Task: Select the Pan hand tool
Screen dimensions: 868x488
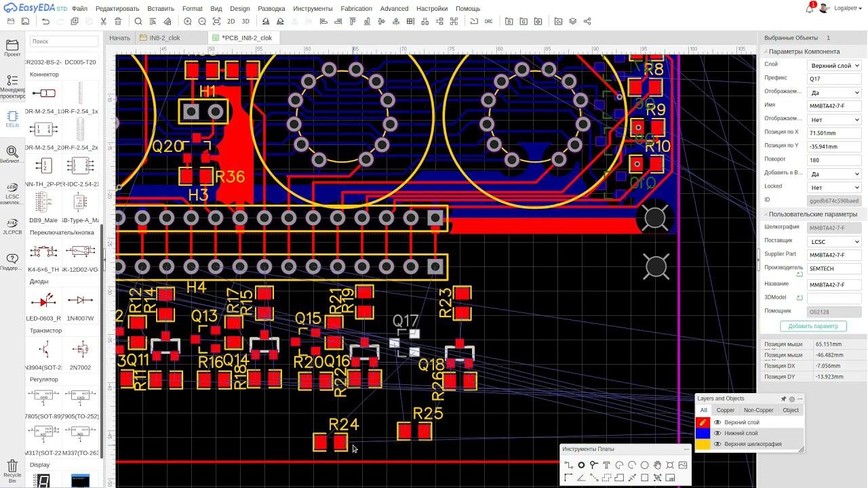Action: coord(657,465)
